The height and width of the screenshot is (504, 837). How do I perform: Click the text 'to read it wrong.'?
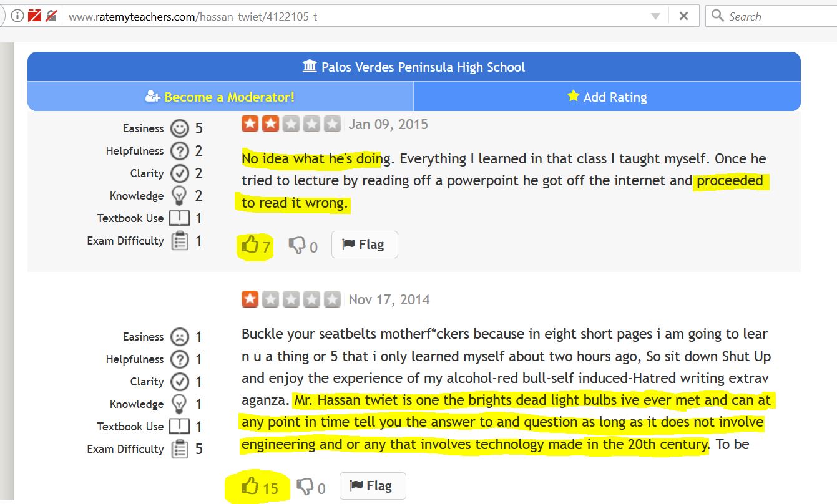(x=295, y=203)
